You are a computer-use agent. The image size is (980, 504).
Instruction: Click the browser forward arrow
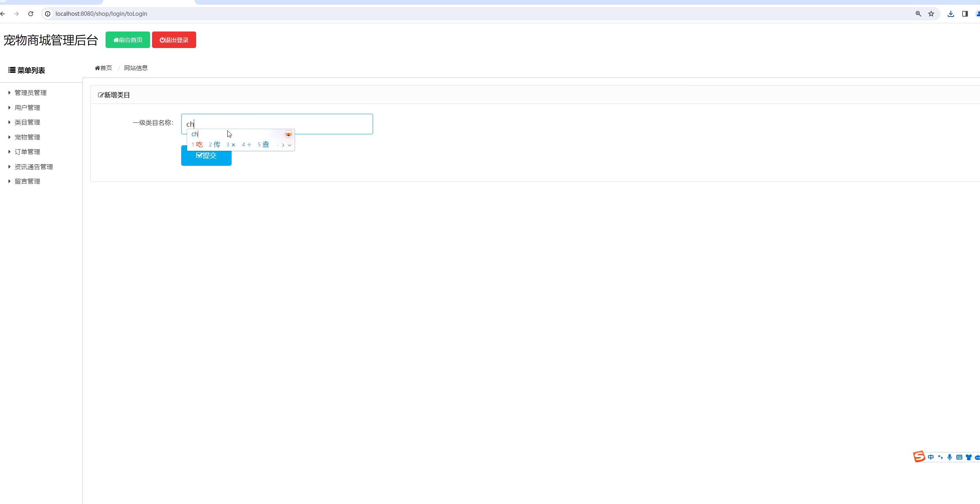17,14
